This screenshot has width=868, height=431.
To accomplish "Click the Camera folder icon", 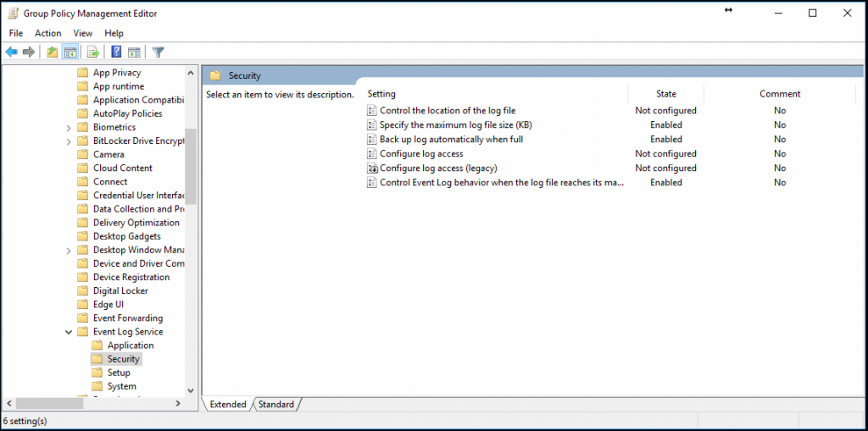I will [82, 154].
